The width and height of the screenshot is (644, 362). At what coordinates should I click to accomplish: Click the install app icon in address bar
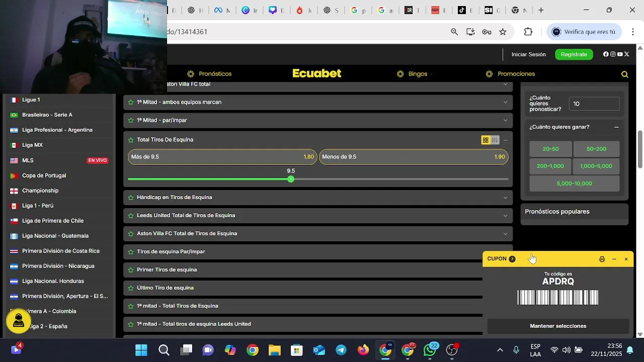click(x=470, y=32)
